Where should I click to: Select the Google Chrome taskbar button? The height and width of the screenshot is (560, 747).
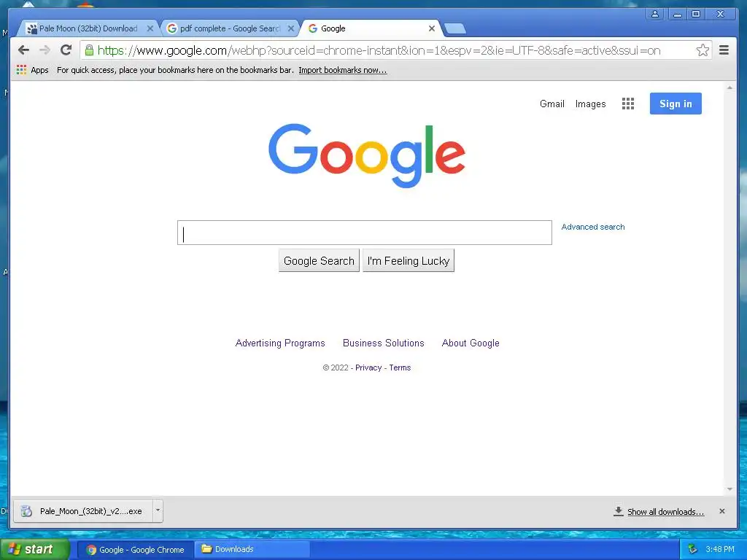(x=135, y=550)
